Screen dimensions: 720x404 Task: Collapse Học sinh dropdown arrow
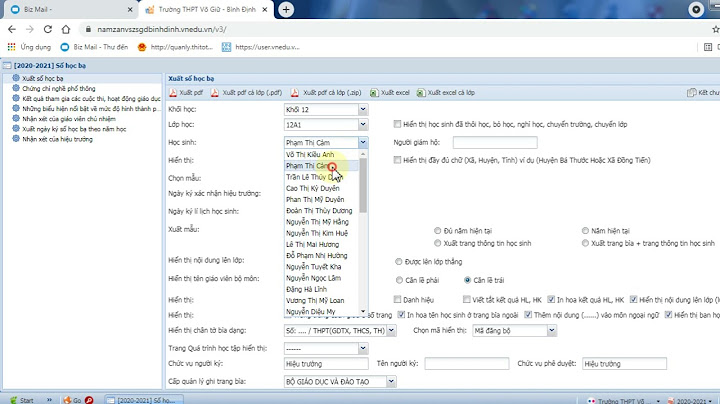[363, 142]
